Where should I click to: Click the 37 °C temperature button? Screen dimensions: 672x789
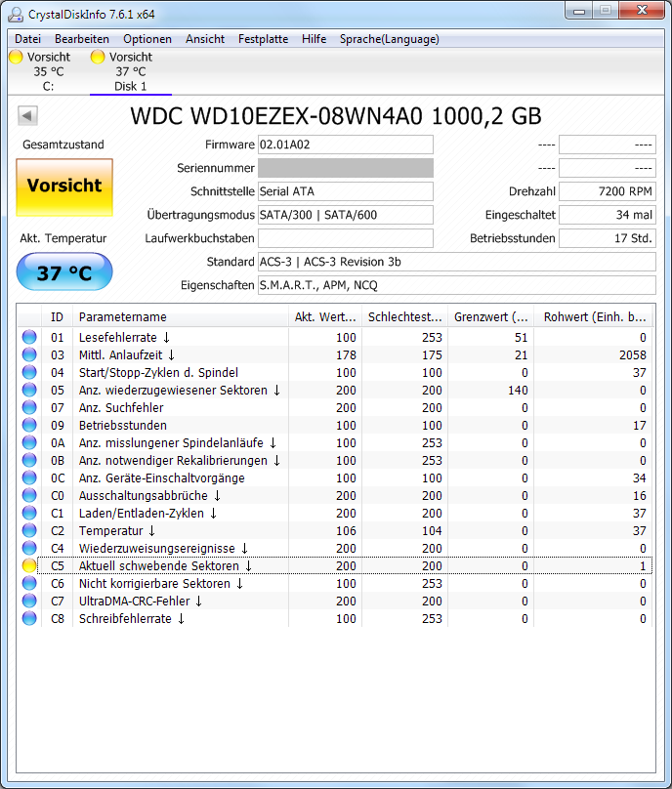click(64, 272)
